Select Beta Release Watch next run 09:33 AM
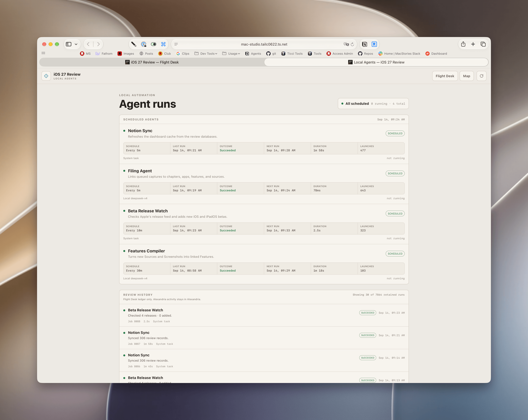This screenshot has height=420, width=528. tap(281, 230)
